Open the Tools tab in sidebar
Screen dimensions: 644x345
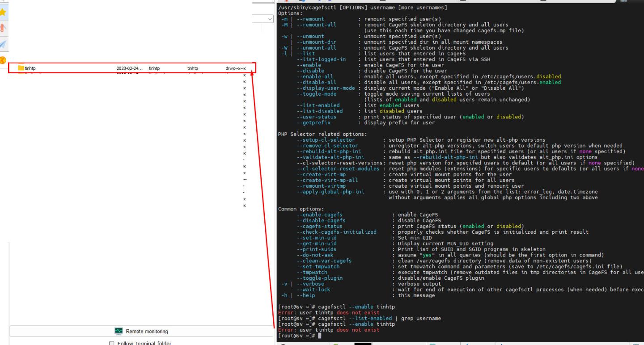coord(4,28)
